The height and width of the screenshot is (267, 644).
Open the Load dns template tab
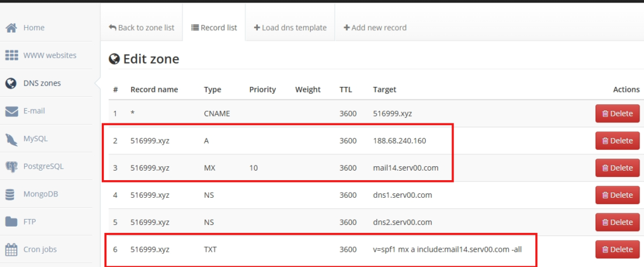tap(290, 28)
